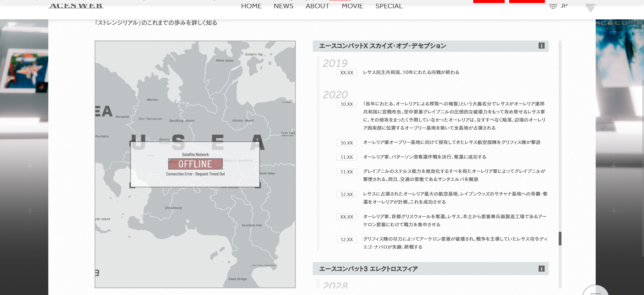Select the 2020 year heading
644x295 pixels.
tap(335, 95)
